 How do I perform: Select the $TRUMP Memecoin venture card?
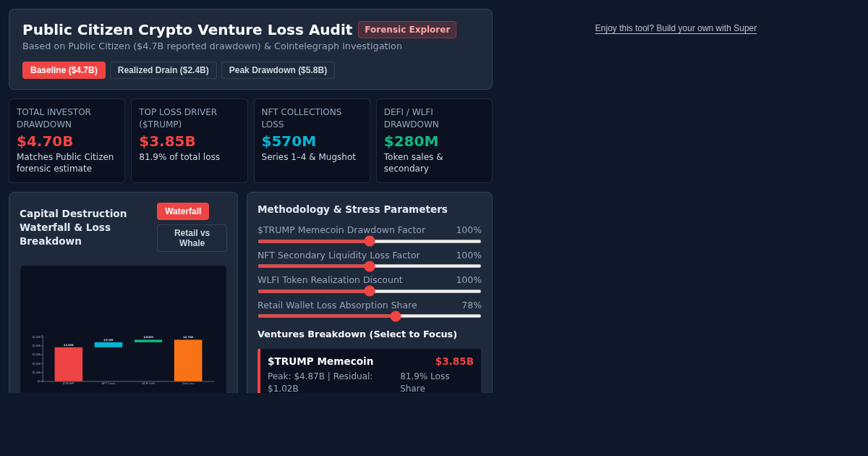(x=370, y=371)
